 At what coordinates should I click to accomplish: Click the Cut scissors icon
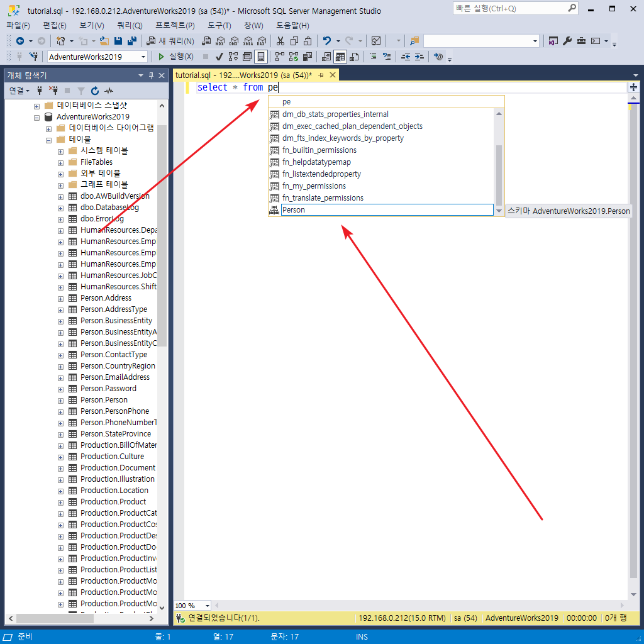(x=280, y=41)
